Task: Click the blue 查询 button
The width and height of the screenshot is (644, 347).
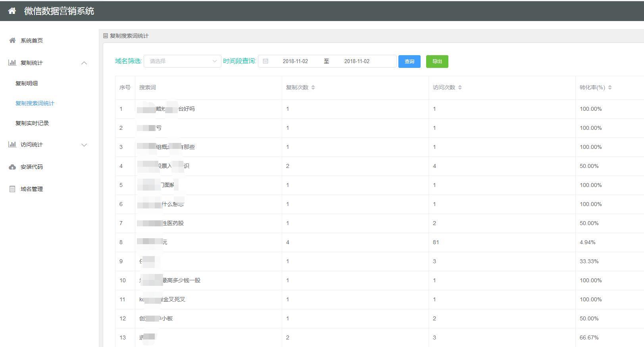Action: (x=409, y=61)
